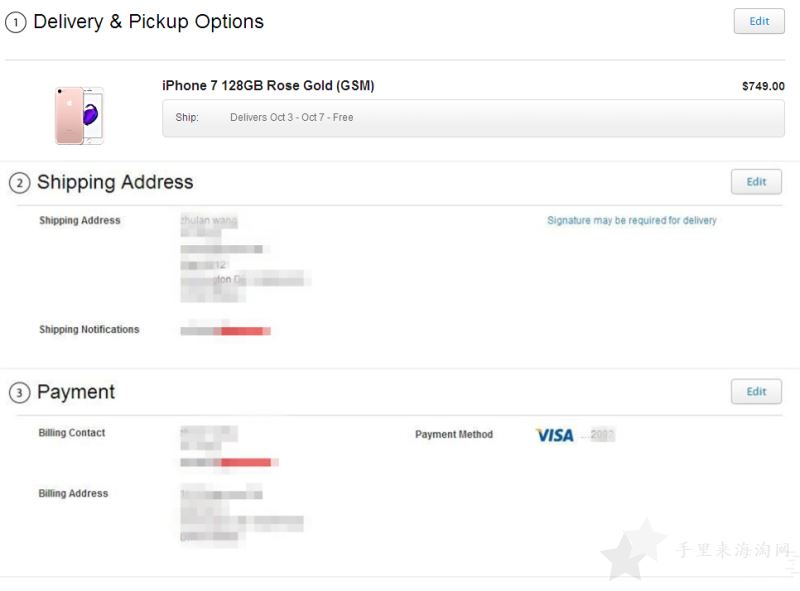Click the Shipping Notifications label

[x=89, y=329]
